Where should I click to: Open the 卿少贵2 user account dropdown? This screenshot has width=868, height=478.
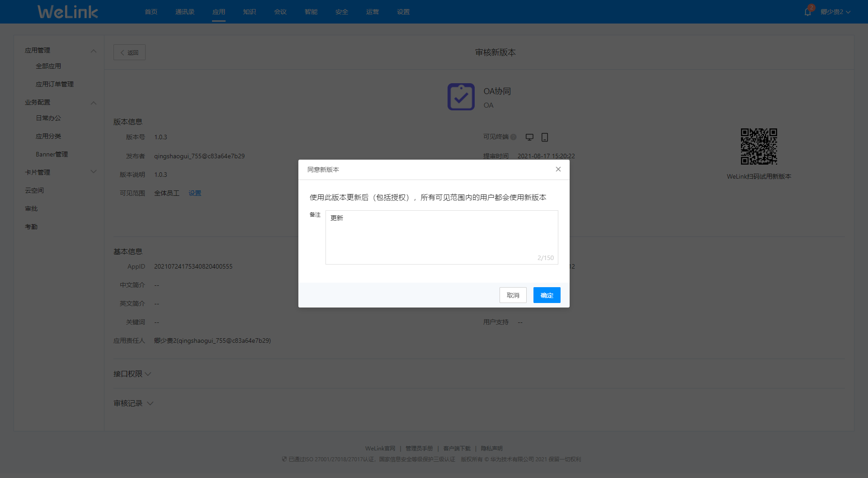(x=835, y=12)
